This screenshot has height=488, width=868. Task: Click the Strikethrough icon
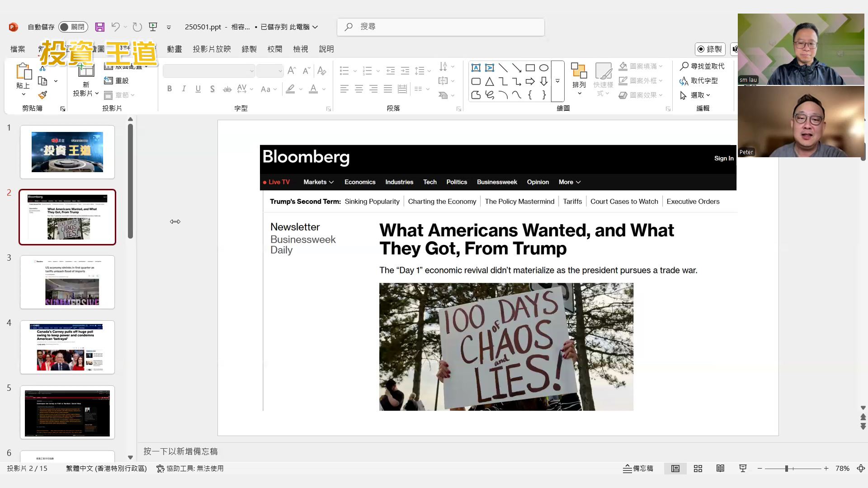[x=227, y=89]
